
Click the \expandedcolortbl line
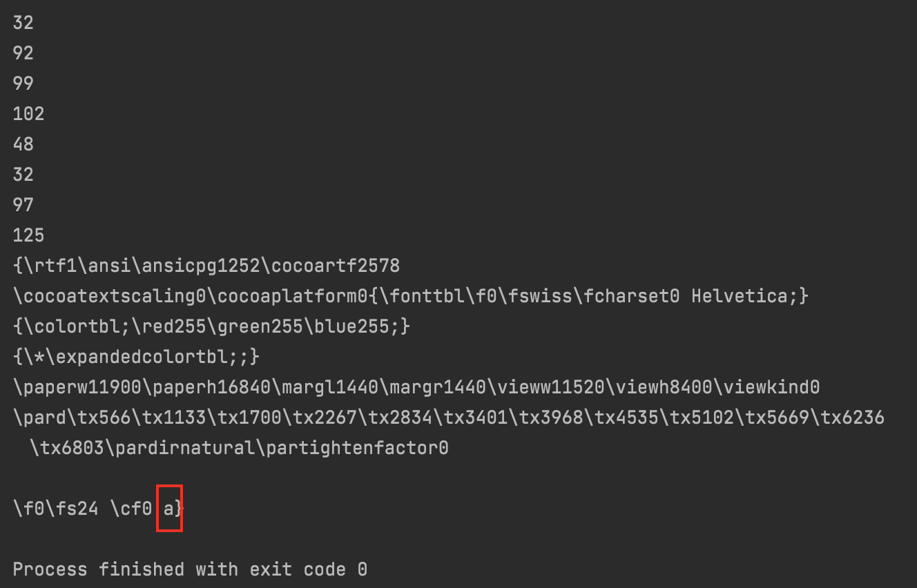[135, 357]
